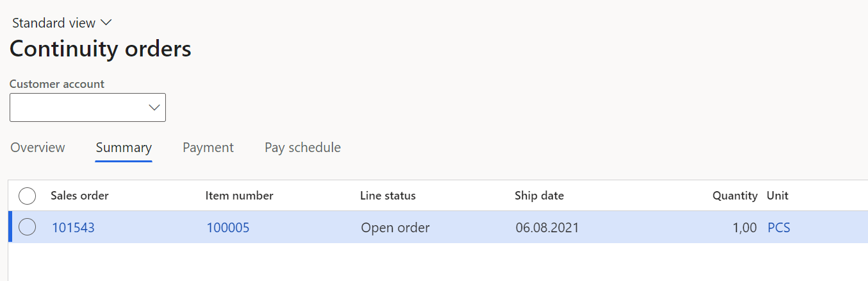
Task: Open the Customer account dropdown arrow
Action: coord(154,107)
